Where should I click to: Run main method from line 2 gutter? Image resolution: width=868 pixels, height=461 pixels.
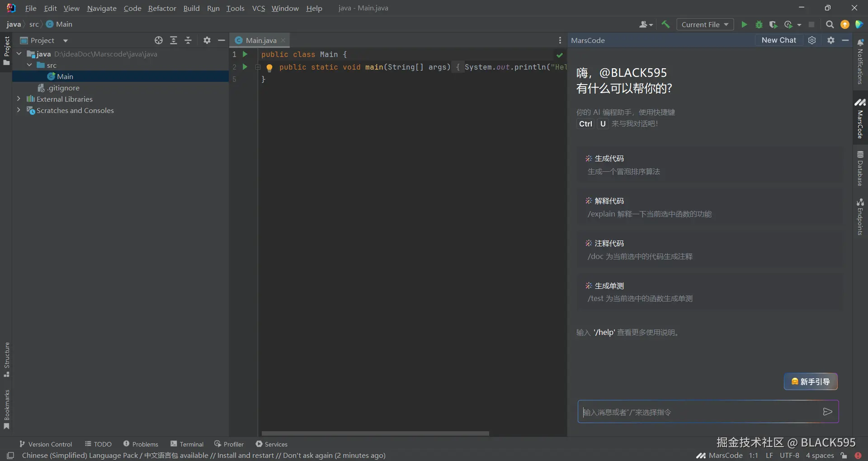[x=245, y=67]
